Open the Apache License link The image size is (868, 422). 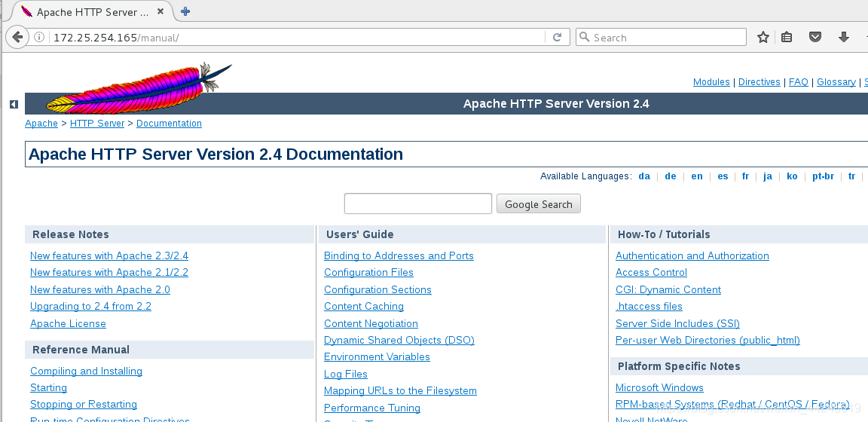pyautogui.click(x=68, y=323)
